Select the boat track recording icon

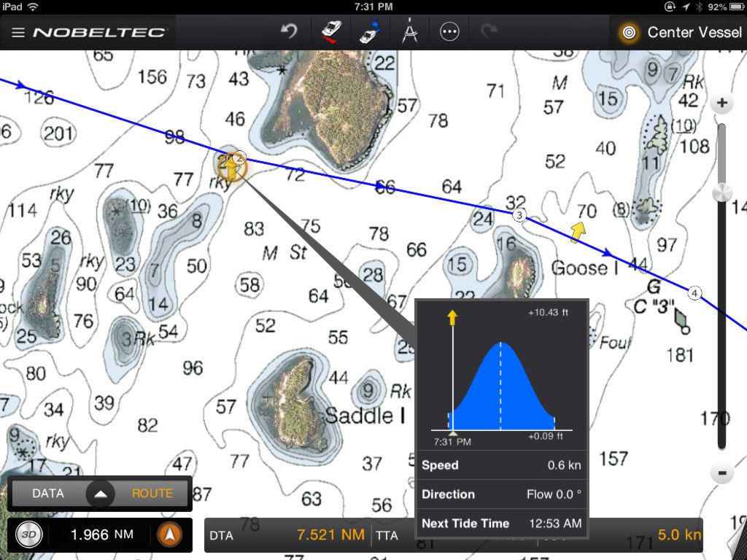(331, 32)
